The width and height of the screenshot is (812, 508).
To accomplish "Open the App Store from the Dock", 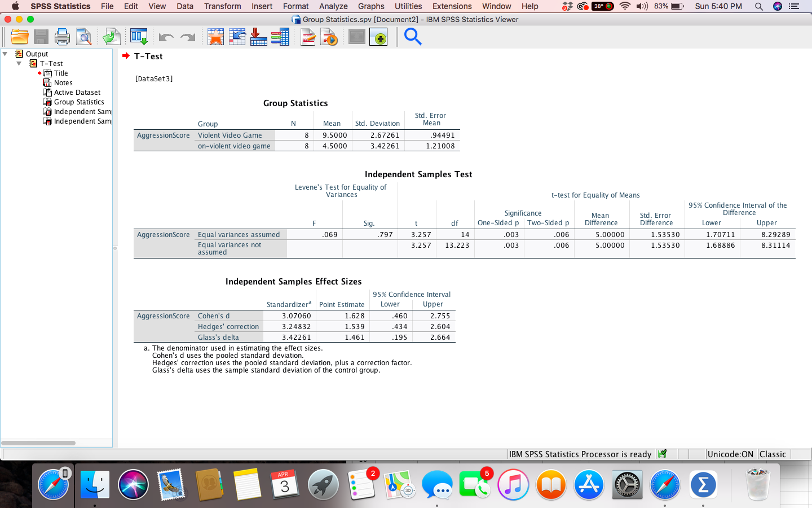I will pos(589,484).
